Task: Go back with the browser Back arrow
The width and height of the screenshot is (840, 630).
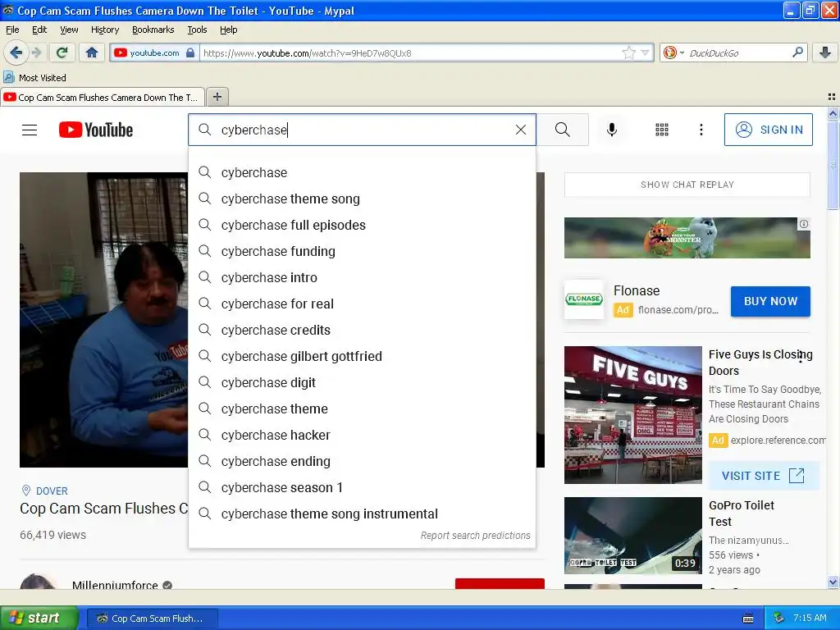Action: [16, 52]
